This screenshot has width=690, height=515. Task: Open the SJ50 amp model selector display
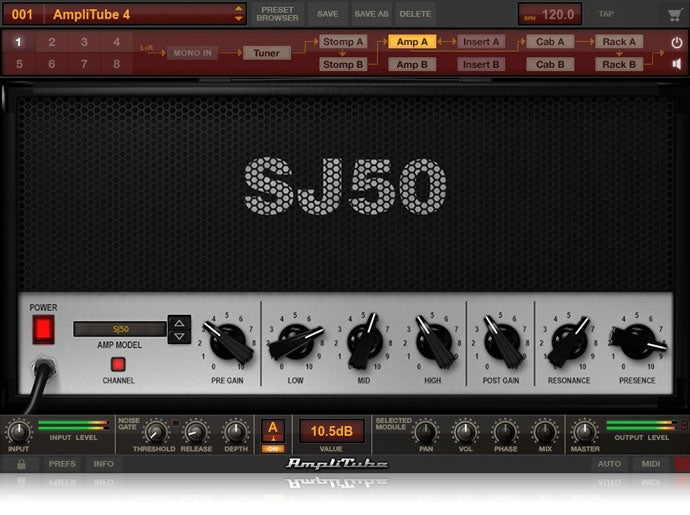click(120, 329)
